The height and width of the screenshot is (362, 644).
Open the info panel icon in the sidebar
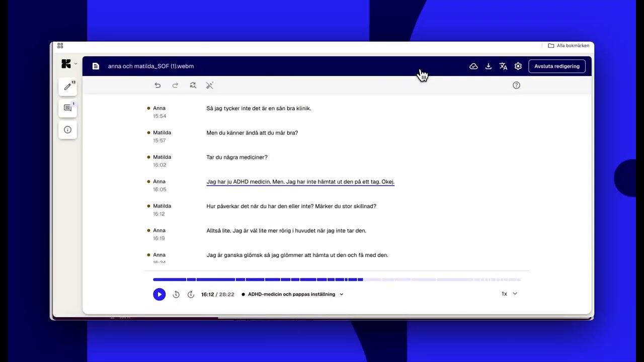(68, 130)
